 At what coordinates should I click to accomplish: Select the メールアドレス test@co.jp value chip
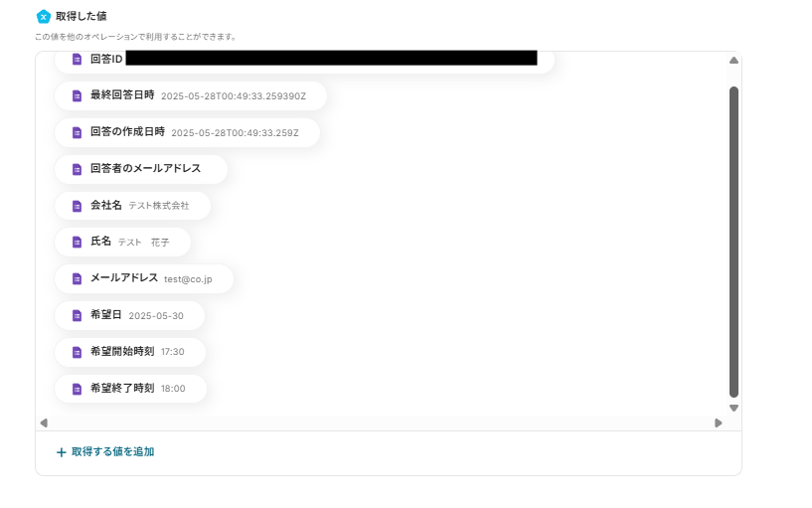[x=144, y=278]
